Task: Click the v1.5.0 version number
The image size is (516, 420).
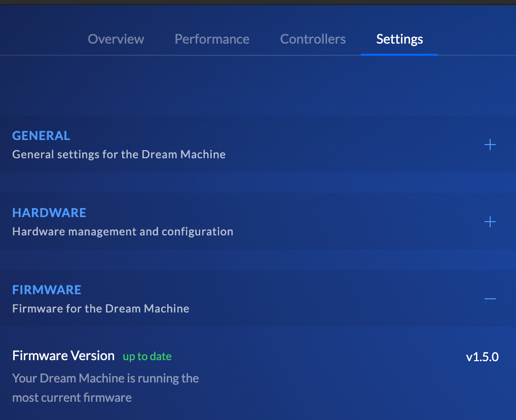Action: point(482,357)
